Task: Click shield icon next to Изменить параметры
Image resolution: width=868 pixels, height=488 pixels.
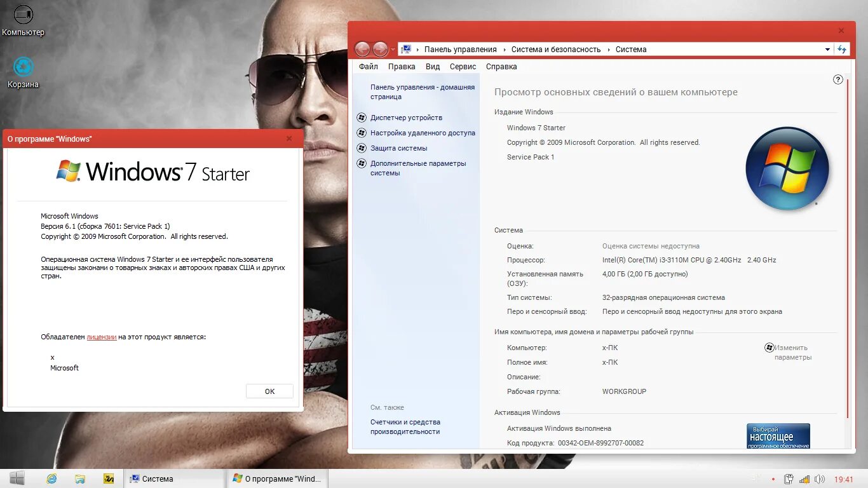Action: pos(769,348)
